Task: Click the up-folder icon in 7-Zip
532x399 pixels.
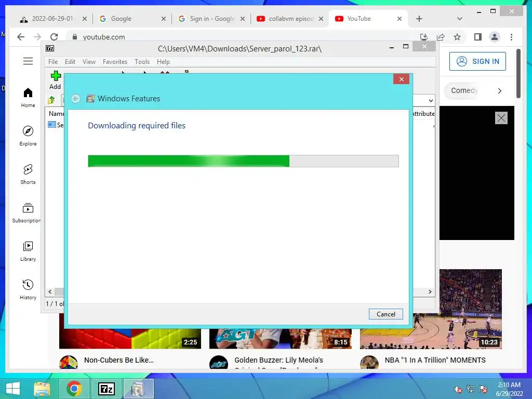Action: [x=51, y=100]
